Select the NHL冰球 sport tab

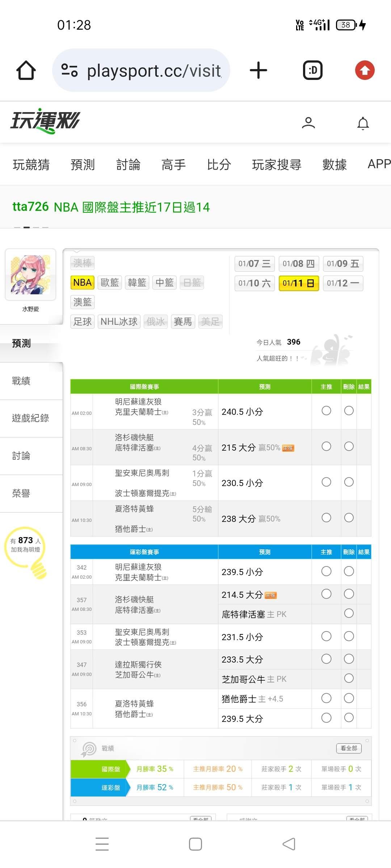tap(119, 322)
